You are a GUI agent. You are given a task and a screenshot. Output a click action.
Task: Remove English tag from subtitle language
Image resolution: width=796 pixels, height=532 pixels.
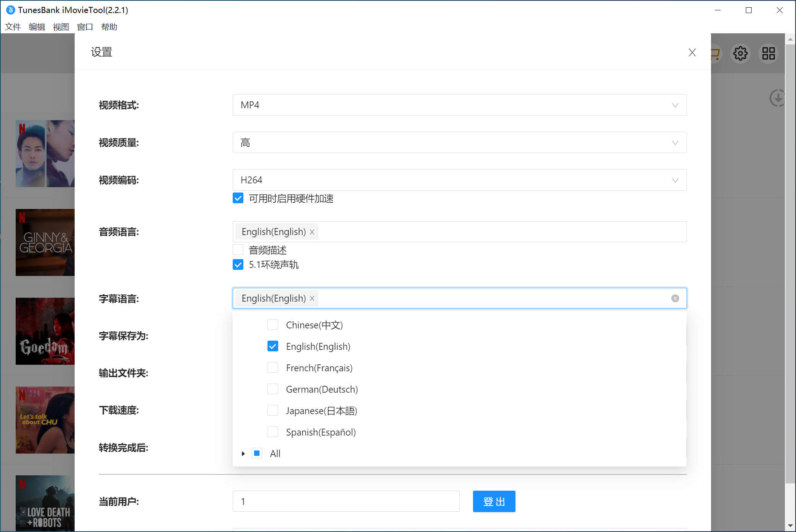point(312,299)
